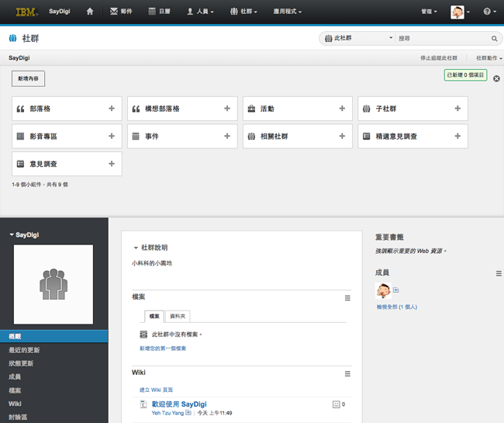The width and height of the screenshot is (504, 423).
Task: Click the home icon in top navigation
Action: 91,12
